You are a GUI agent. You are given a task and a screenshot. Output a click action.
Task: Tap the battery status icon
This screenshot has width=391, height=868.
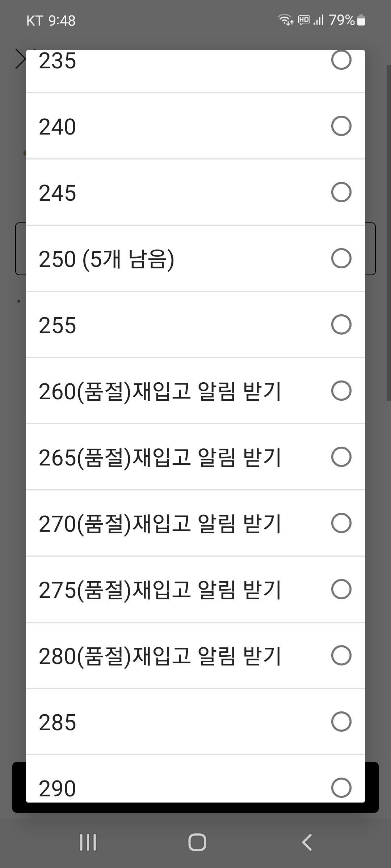click(x=361, y=20)
